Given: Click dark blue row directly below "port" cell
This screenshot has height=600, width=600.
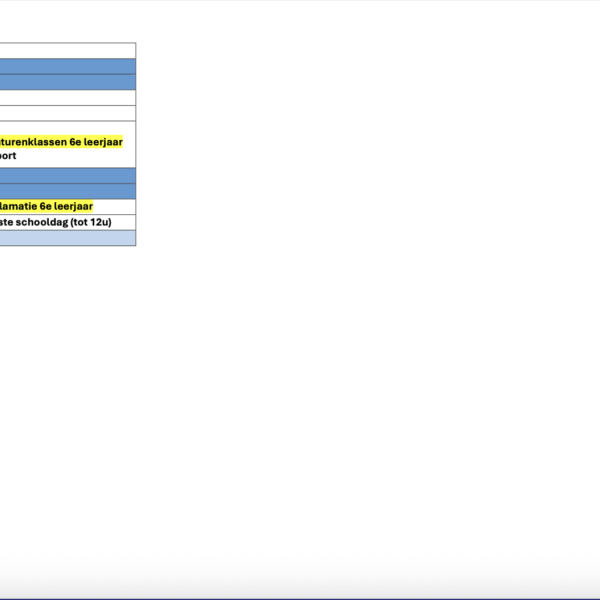Looking at the screenshot, I should [66, 175].
